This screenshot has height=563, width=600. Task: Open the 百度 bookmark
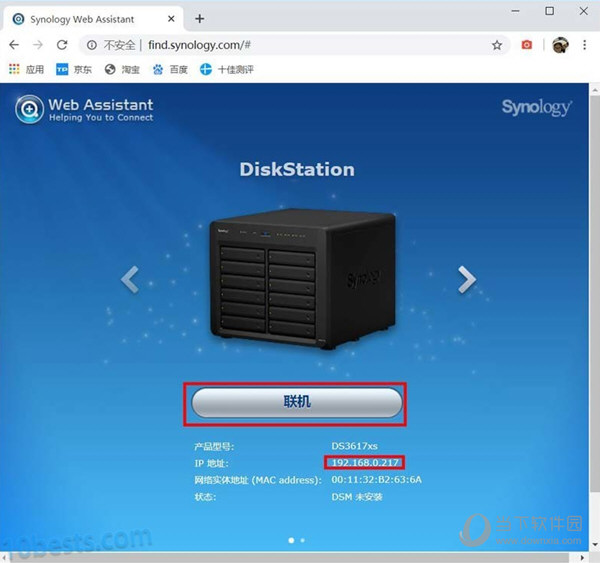[x=170, y=69]
